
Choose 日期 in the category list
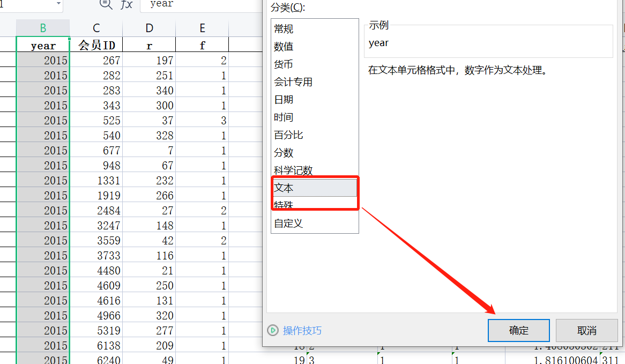coord(315,100)
